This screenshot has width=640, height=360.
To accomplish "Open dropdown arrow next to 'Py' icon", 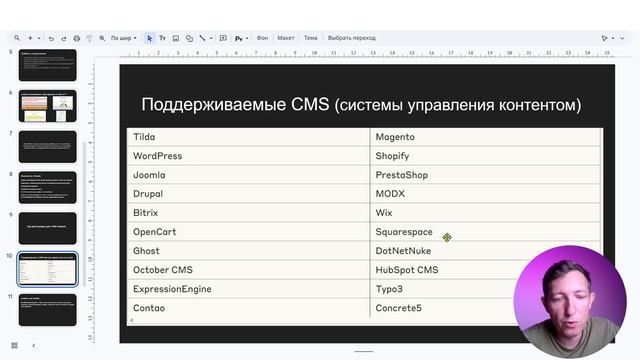I will click(247, 38).
